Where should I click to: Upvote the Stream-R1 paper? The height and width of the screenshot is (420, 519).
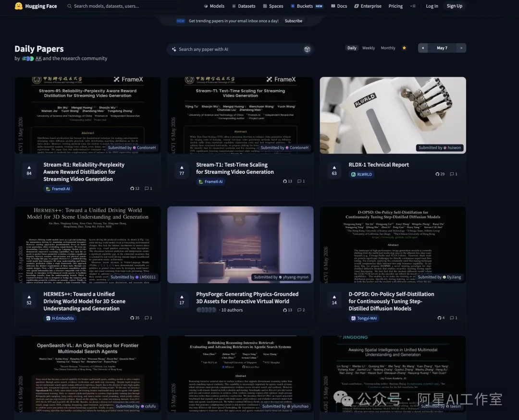[29, 170]
